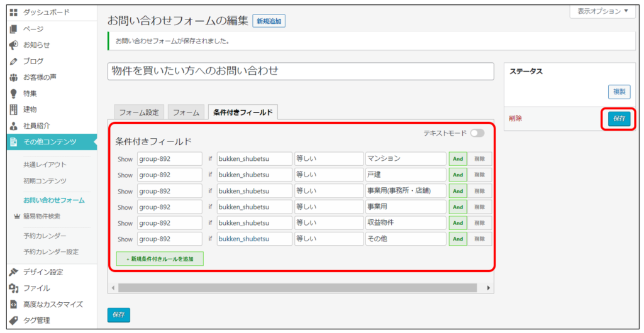Switch to the フォーム設定 tab

coord(139,113)
